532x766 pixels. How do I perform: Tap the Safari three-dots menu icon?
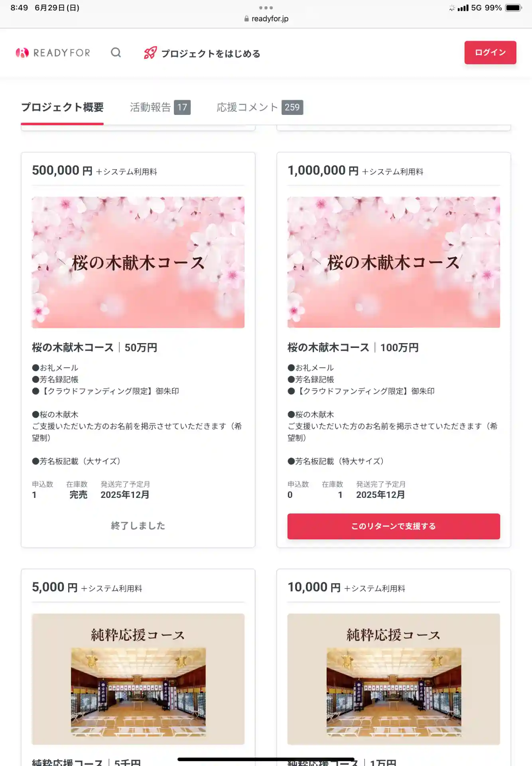(266, 8)
